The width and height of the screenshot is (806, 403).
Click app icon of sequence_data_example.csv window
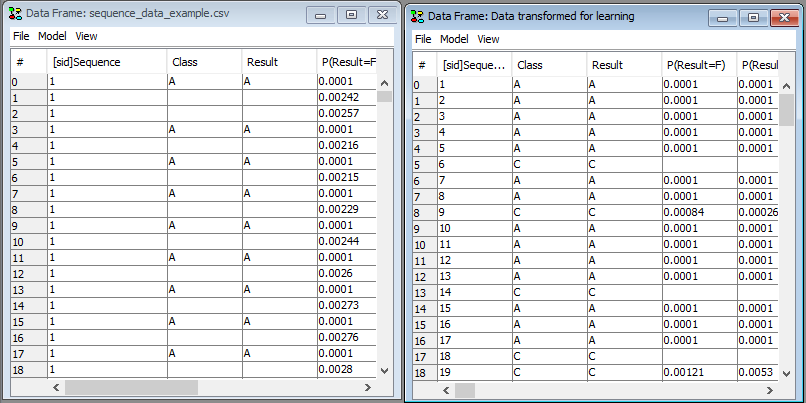[x=16, y=13]
